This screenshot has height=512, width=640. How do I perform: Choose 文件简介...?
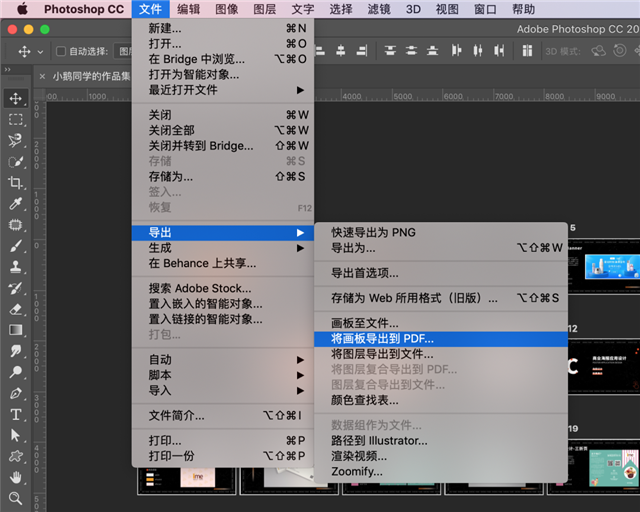pyautogui.click(x=223, y=416)
